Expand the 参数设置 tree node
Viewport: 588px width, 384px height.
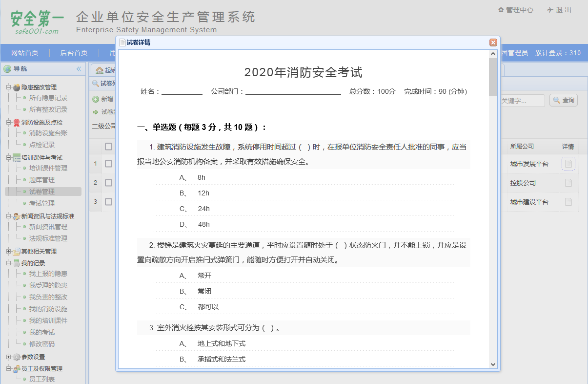(8, 357)
